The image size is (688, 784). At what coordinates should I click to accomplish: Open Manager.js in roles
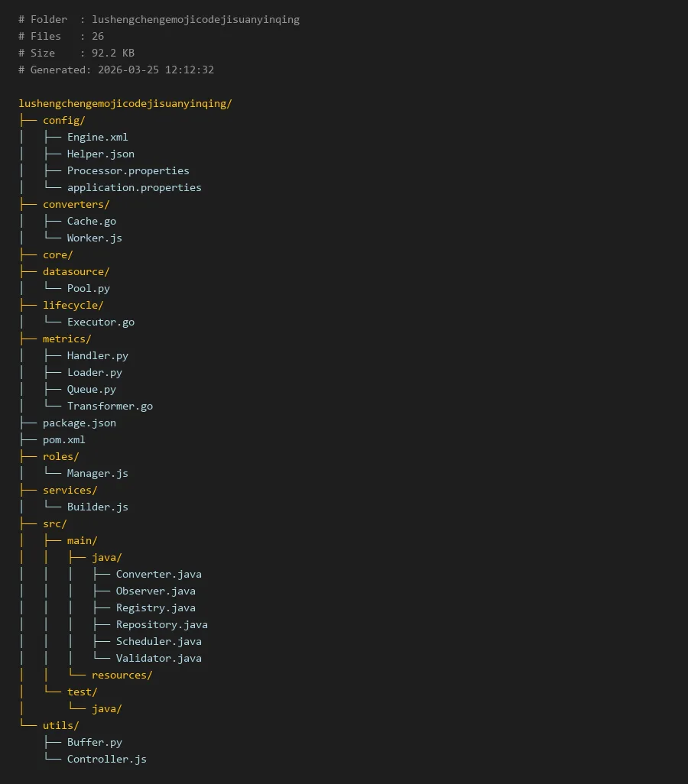(97, 473)
